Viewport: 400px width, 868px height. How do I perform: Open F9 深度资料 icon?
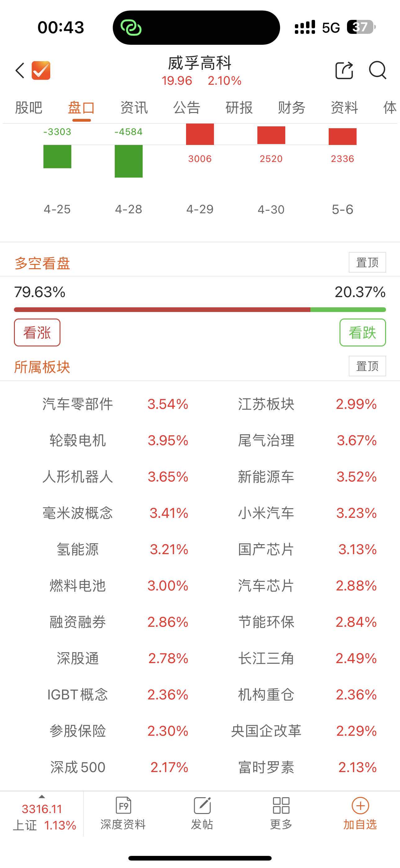point(123,813)
